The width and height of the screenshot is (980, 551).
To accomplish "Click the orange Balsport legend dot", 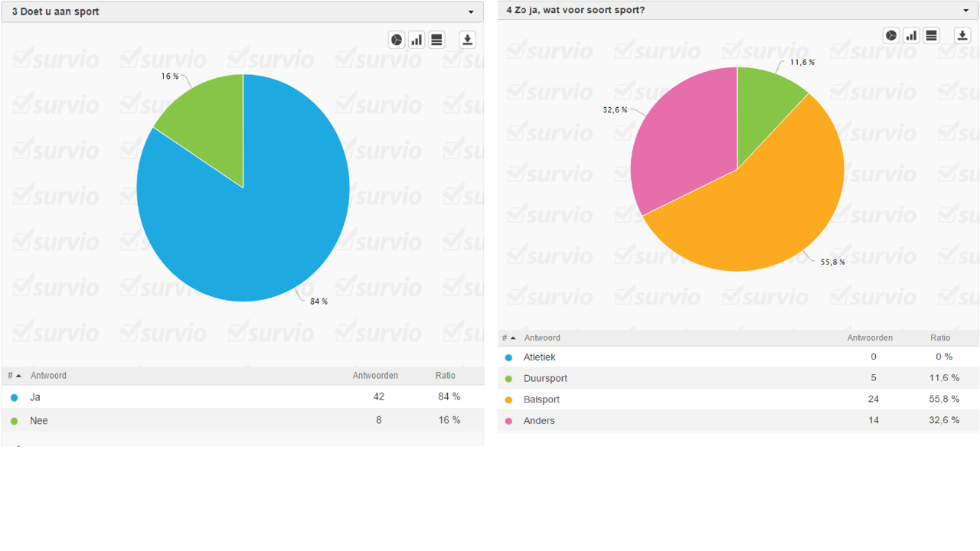I will 508,399.
